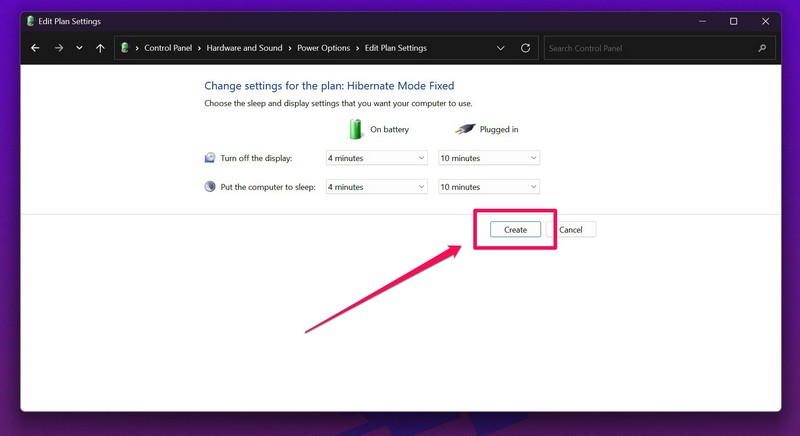
Task: Refresh the Control Panel page
Action: point(526,48)
